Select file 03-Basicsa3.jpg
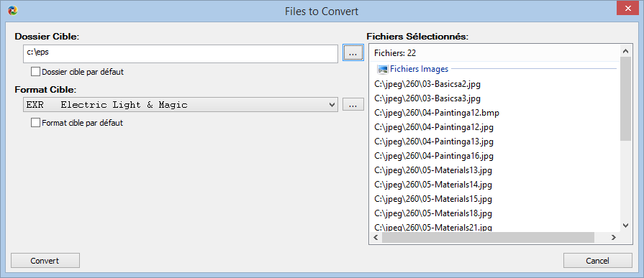The height and width of the screenshot is (278, 644). click(x=427, y=99)
